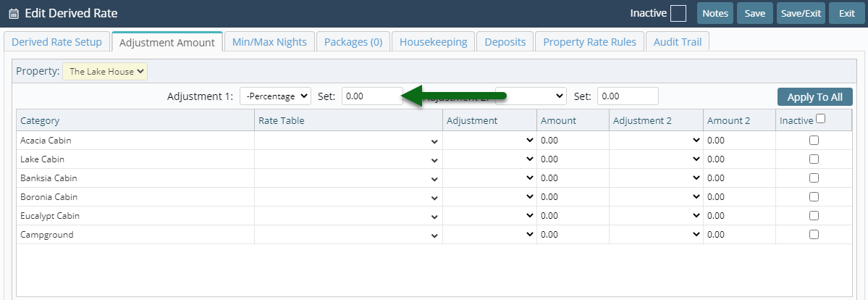This screenshot has width=868, height=300.
Task: Select the Adjustment Amount tab
Action: coord(167,41)
